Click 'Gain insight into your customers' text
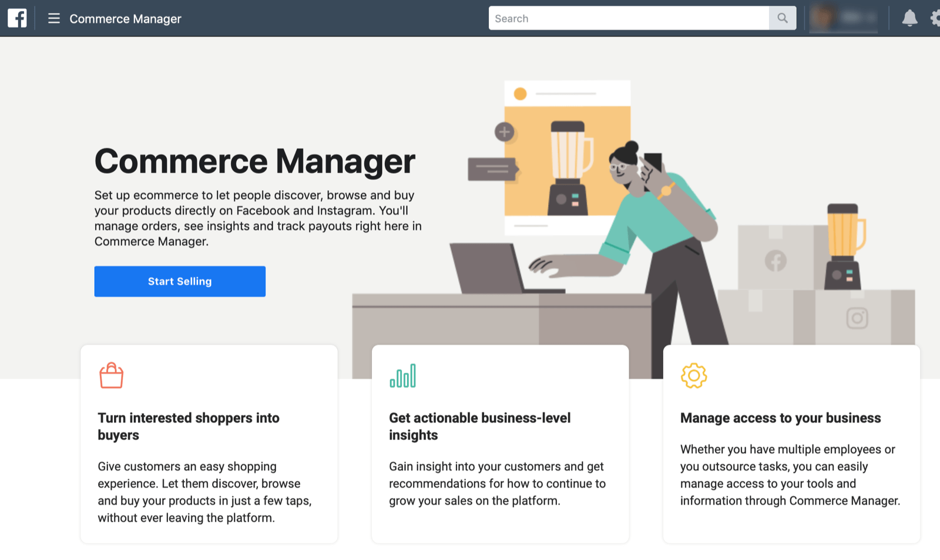The width and height of the screenshot is (940, 560). point(497,484)
